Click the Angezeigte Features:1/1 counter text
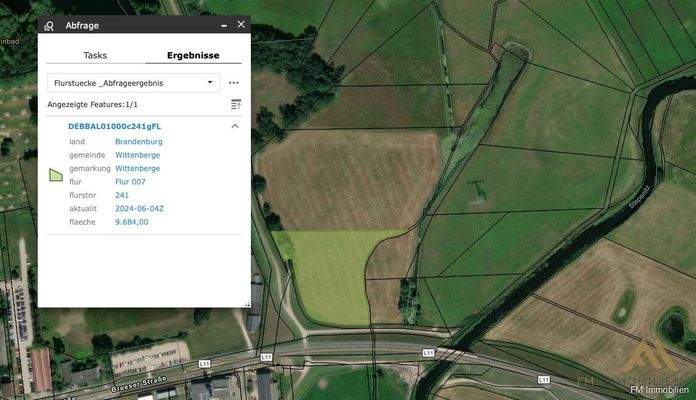 (93, 104)
